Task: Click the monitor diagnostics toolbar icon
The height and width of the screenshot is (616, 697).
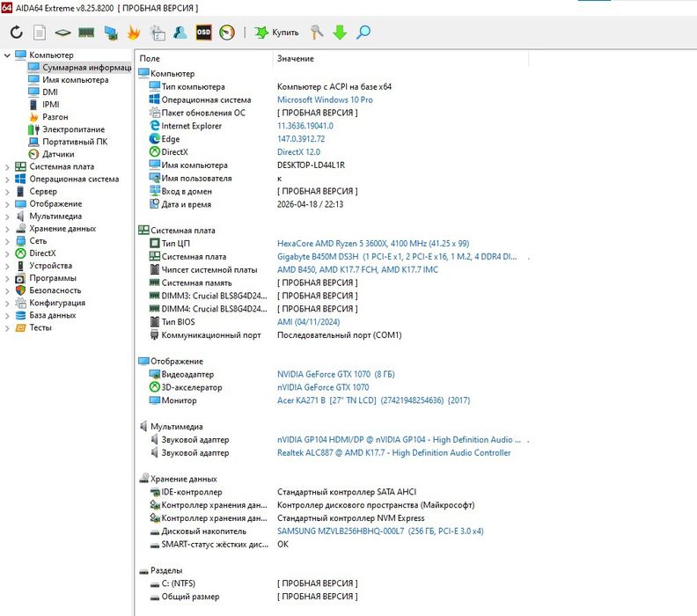Action: 111,33
